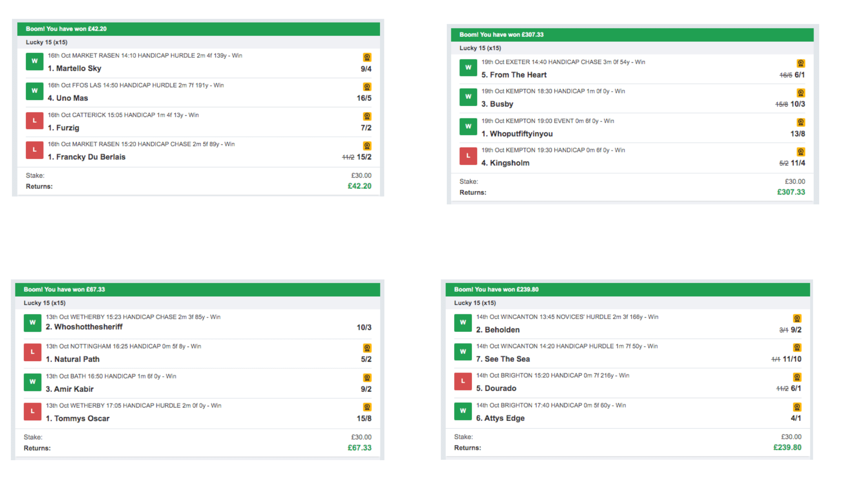Click the £239.80 returns amount
This screenshot has width=868, height=488.
[787, 447]
